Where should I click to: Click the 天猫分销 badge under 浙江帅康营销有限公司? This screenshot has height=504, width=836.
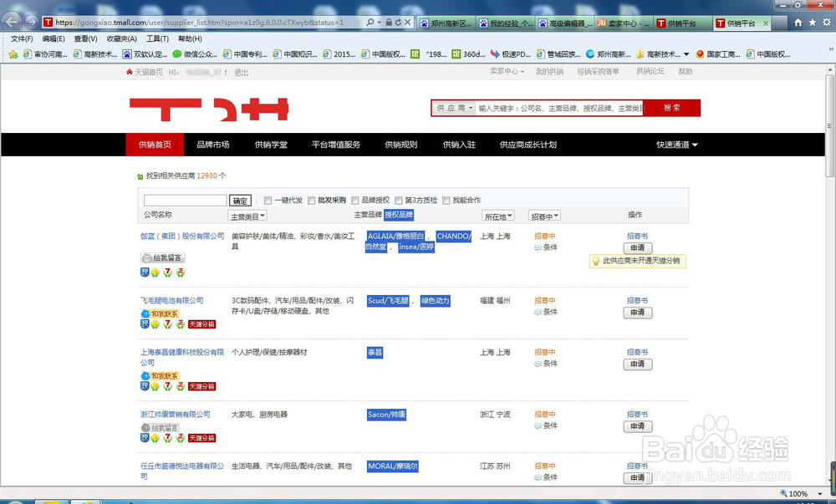(202, 438)
